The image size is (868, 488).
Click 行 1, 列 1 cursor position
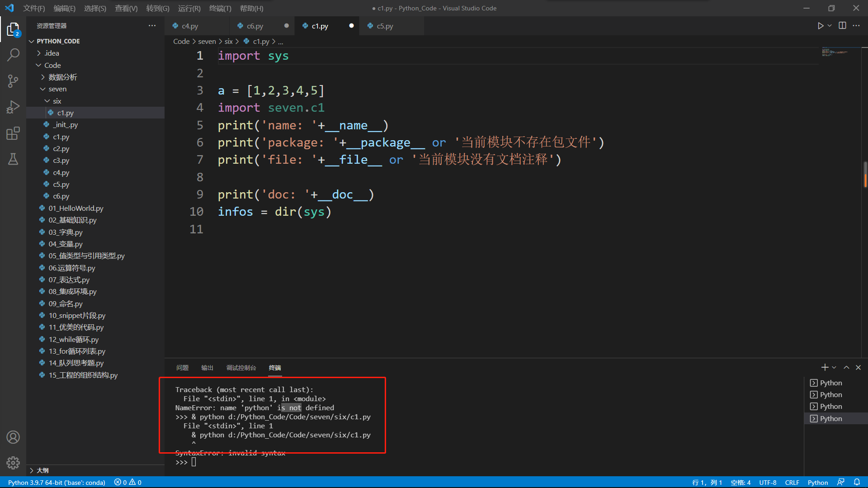click(x=707, y=482)
